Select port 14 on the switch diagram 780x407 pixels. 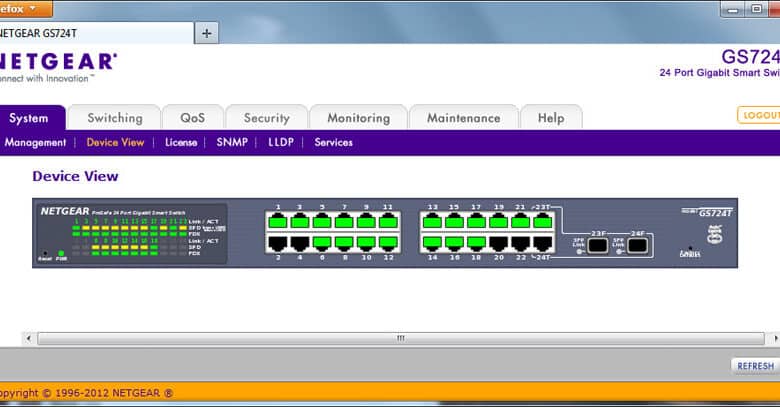(432, 243)
